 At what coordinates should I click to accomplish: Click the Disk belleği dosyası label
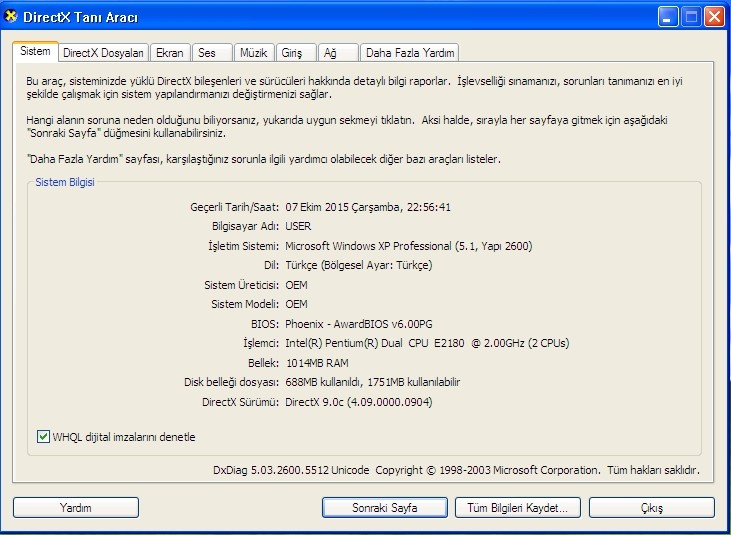coord(232,382)
